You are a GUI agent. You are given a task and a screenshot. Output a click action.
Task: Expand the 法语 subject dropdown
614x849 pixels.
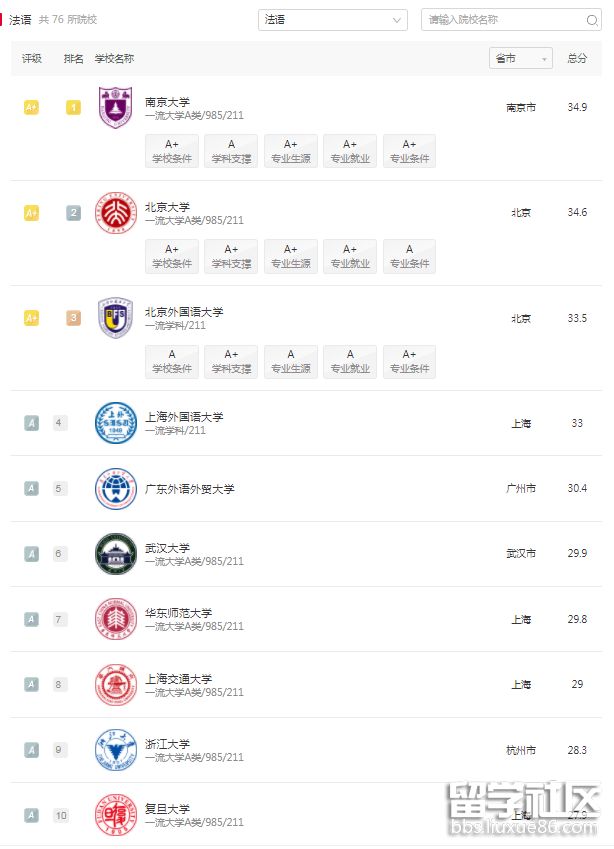[x=332, y=20]
